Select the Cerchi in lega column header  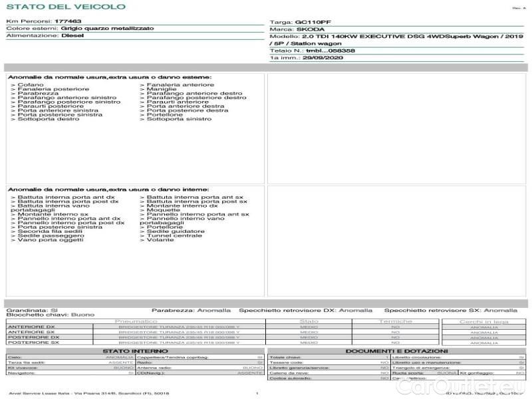[483, 322]
